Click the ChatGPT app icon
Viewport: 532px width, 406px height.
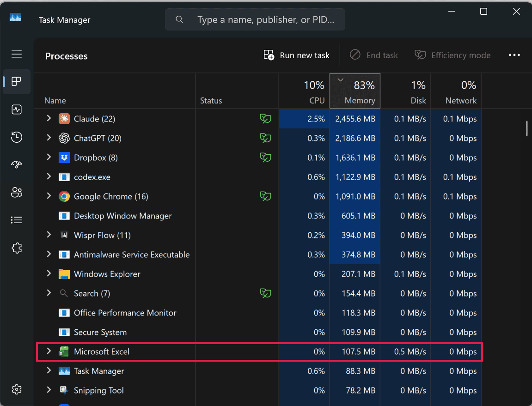(x=64, y=138)
